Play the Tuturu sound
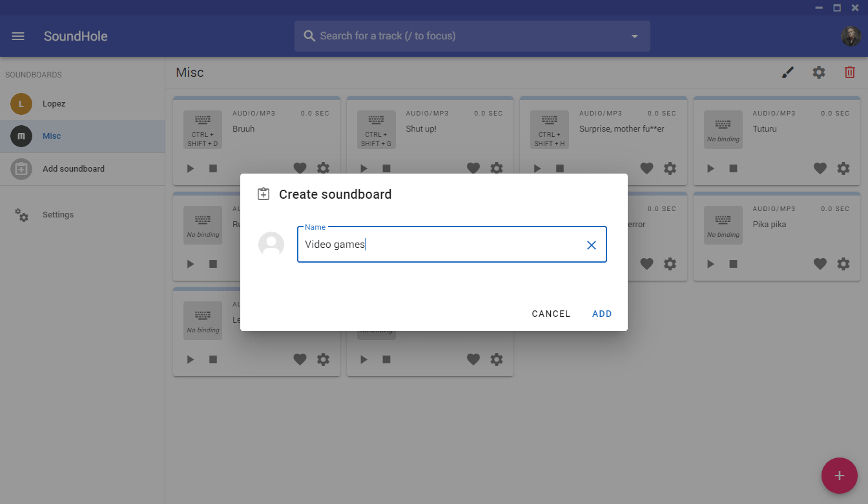 coord(710,168)
